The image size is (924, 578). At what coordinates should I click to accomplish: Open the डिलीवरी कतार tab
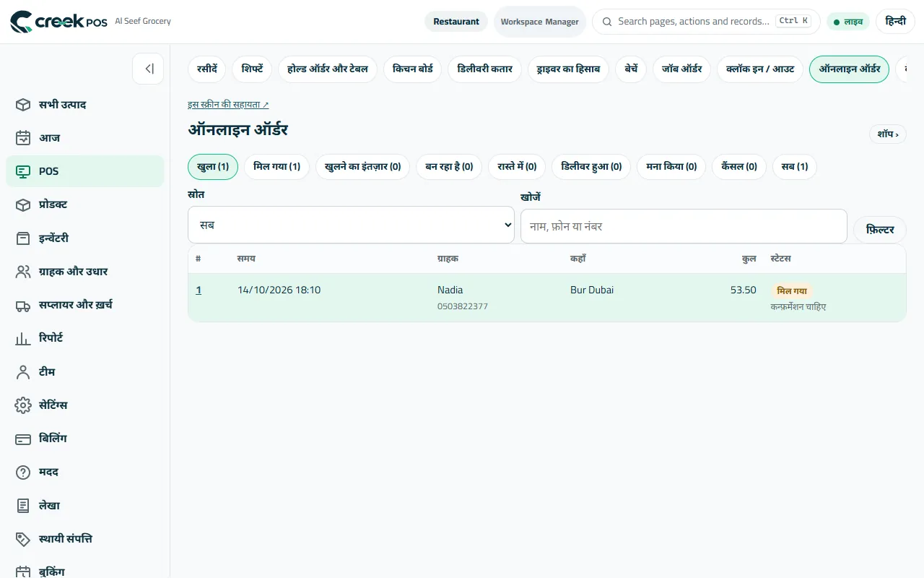point(485,69)
